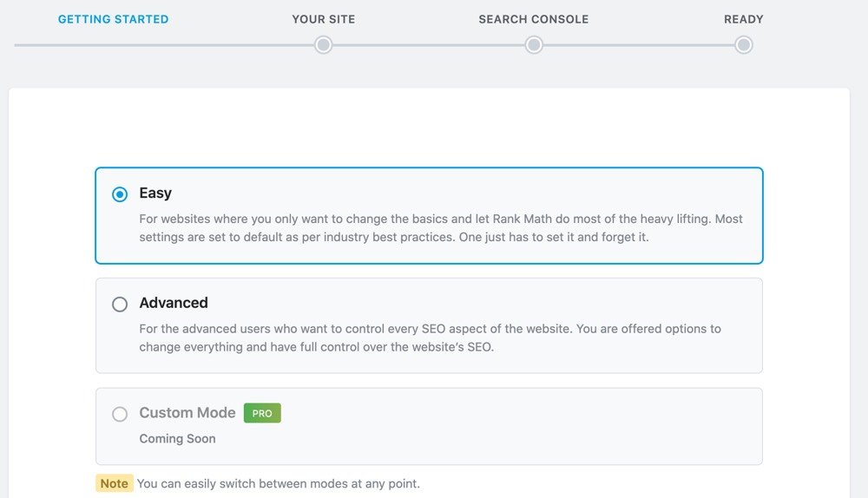The image size is (868, 498).
Task: Select the Advanced mode radio button
Action: tap(120, 305)
